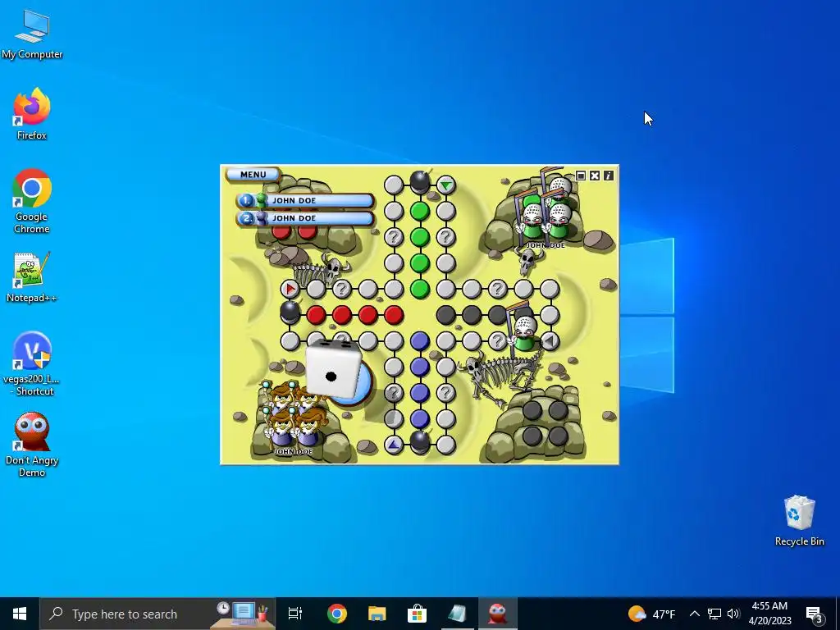Open the game info 'i' icon
The width and height of the screenshot is (840, 630).
(x=608, y=176)
